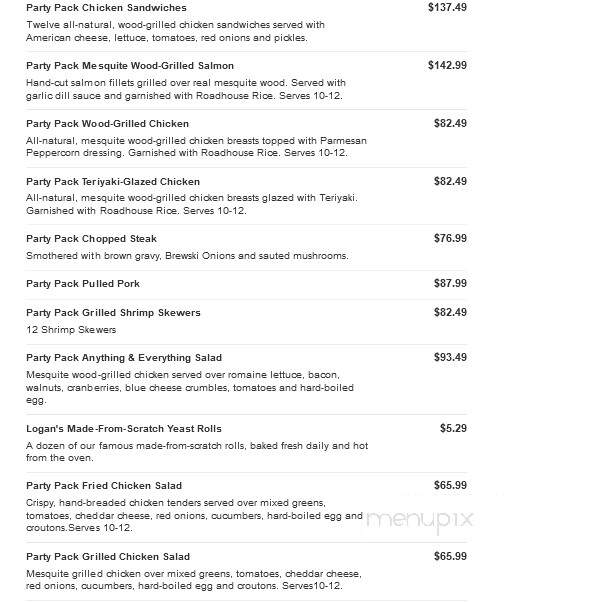Image resolution: width=599 pixels, height=602 pixels.
Task: Select Party Pack Grilled Shrimp Skewers
Action: point(113,313)
